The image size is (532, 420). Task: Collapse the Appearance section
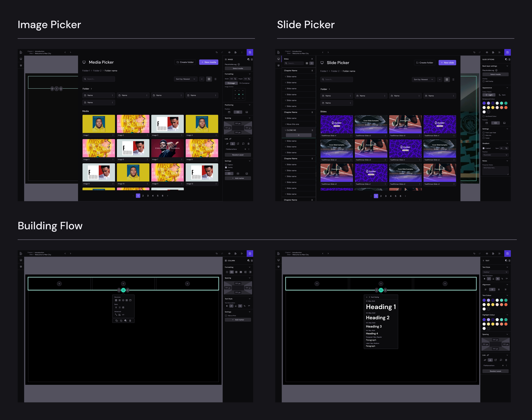coord(507,88)
